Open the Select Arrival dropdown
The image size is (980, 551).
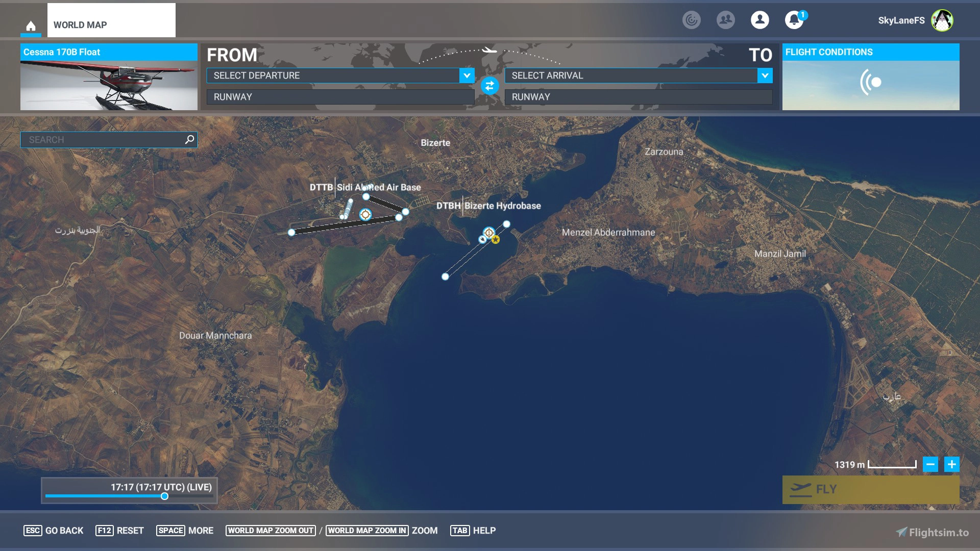click(x=639, y=76)
